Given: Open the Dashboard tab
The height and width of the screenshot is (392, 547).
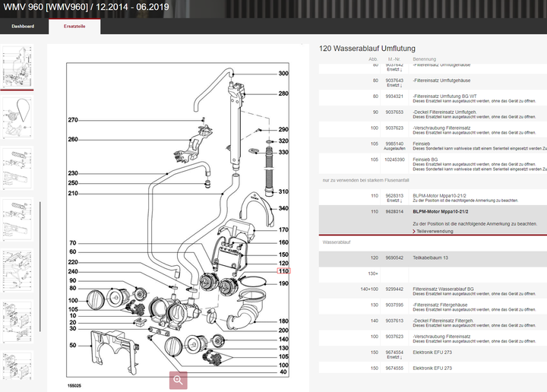Looking at the screenshot, I should (23, 26).
